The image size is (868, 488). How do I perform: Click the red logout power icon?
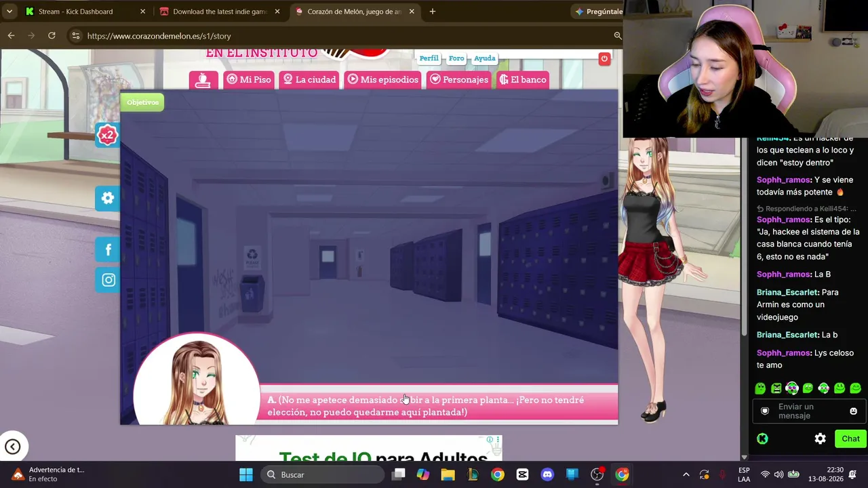pyautogui.click(x=604, y=59)
